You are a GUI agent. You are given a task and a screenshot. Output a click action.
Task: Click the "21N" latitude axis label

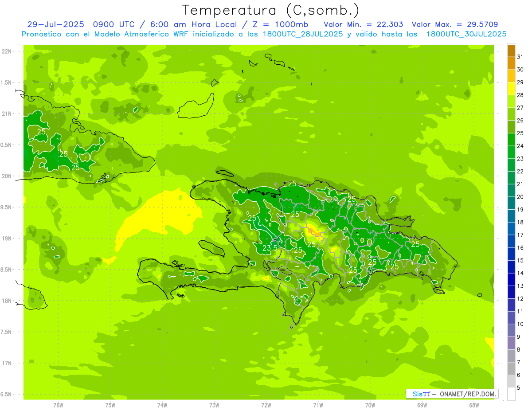pyautogui.click(x=7, y=114)
